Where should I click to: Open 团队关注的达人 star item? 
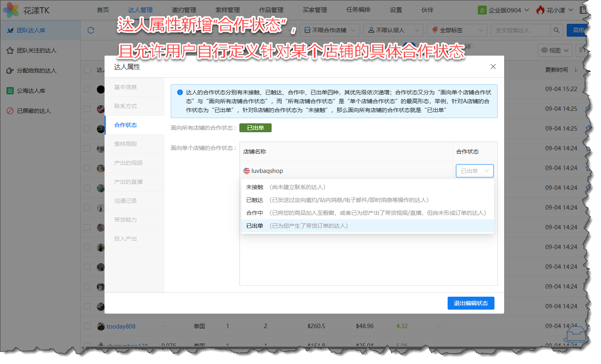pos(36,50)
